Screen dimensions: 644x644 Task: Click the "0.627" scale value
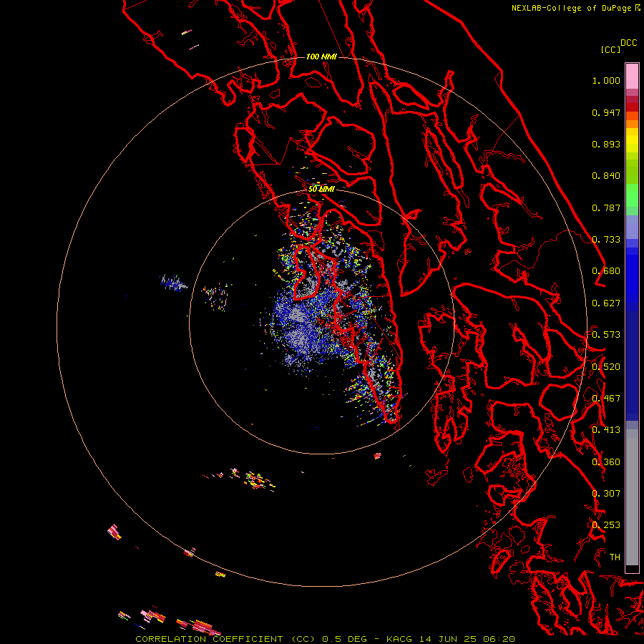pyautogui.click(x=606, y=303)
